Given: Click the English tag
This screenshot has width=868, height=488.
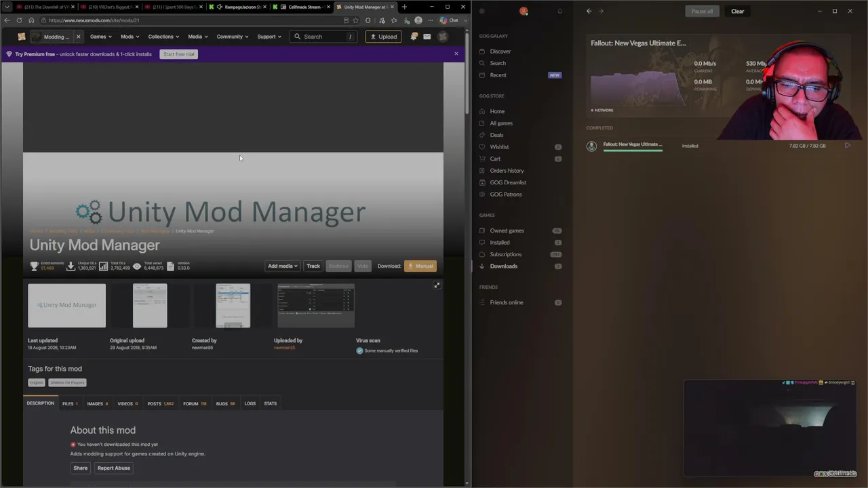Looking at the screenshot, I should click(x=37, y=383).
